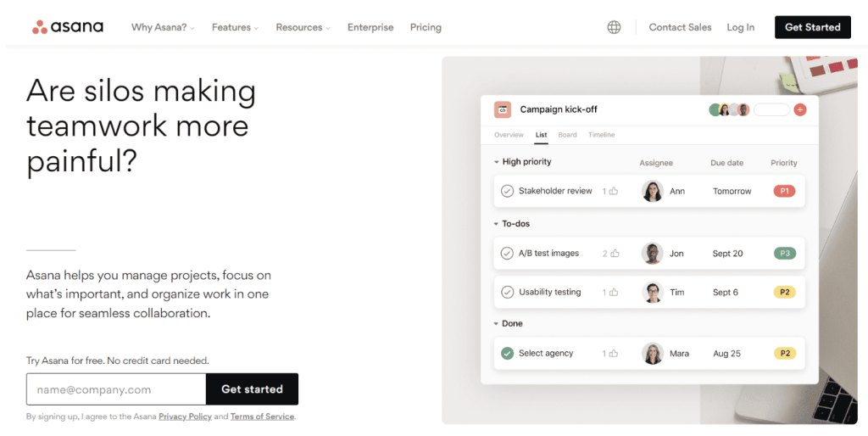Screen dimensions: 868x436
Task: Collapse the High priority section
Action: coord(497,162)
